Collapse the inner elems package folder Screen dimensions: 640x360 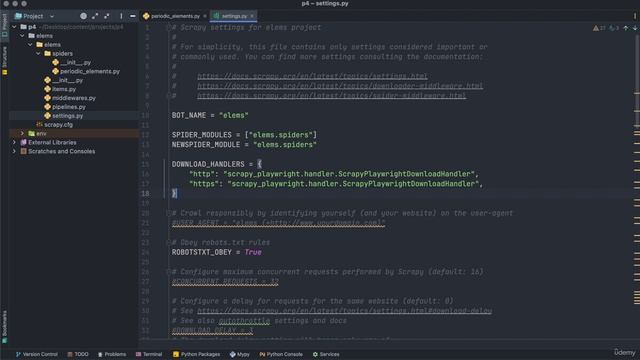(31, 44)
